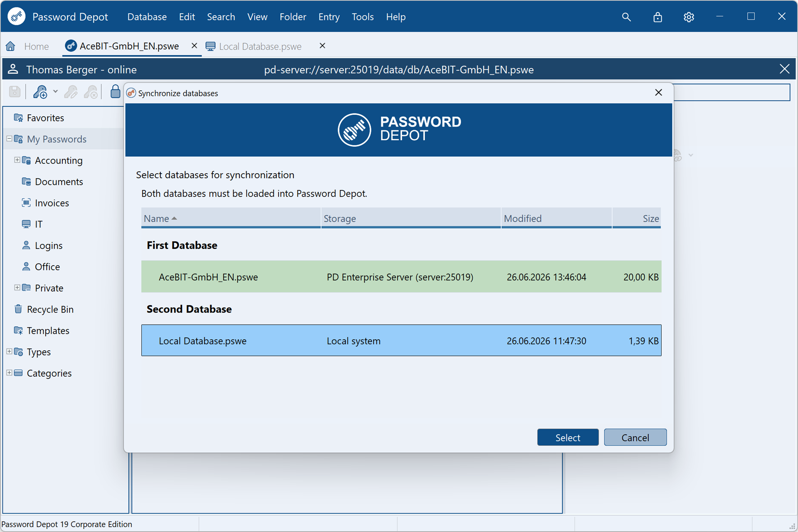Select AceBIT-GmbH_EN.pswe as first database
Image resolution: width=798 pixels, height=532 pixels.
click(x=401, y=277)
